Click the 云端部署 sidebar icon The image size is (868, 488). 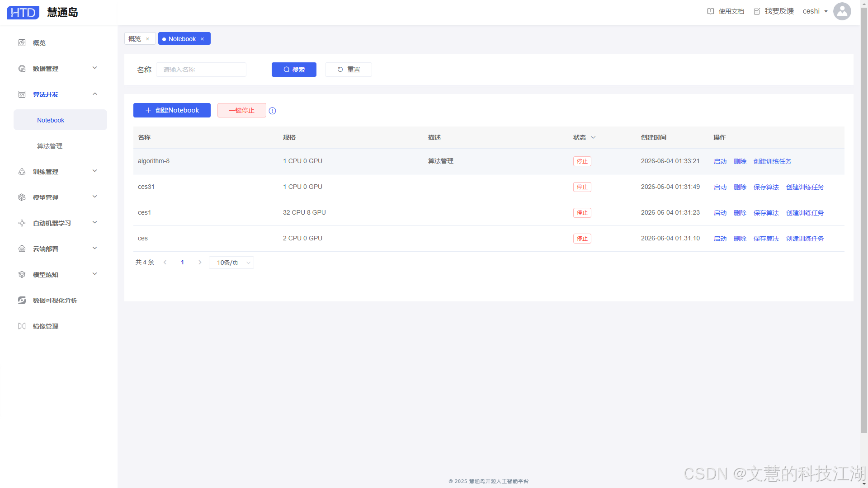(22, 249)
